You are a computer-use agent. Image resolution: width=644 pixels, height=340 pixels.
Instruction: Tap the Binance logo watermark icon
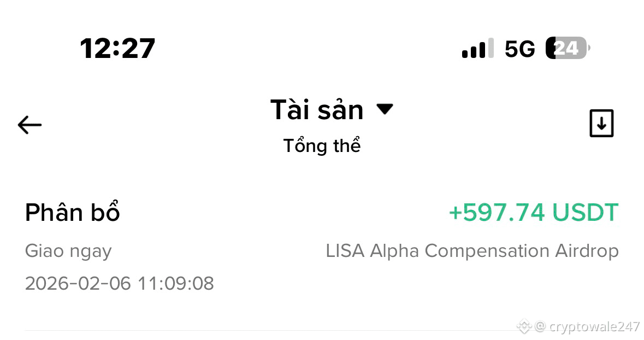(x=524, y=326)
